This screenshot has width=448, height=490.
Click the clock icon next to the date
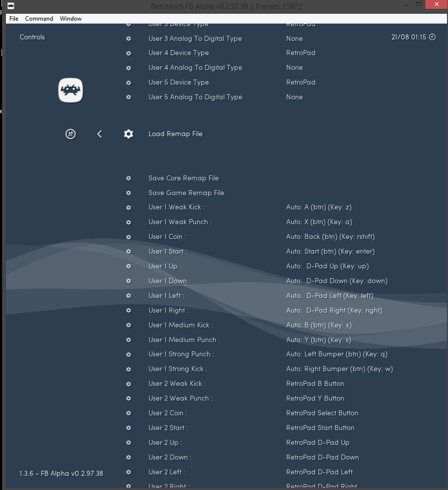point(432,37)
